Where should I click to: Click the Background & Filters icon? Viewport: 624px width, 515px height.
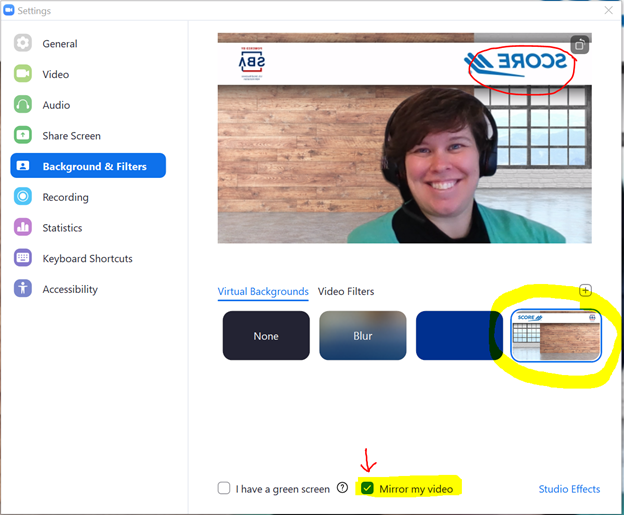[23, 166]
